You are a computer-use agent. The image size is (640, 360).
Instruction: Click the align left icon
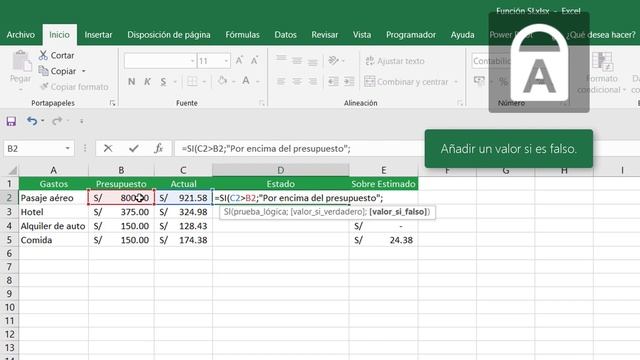pyautogui.click(x=281, y=81)
